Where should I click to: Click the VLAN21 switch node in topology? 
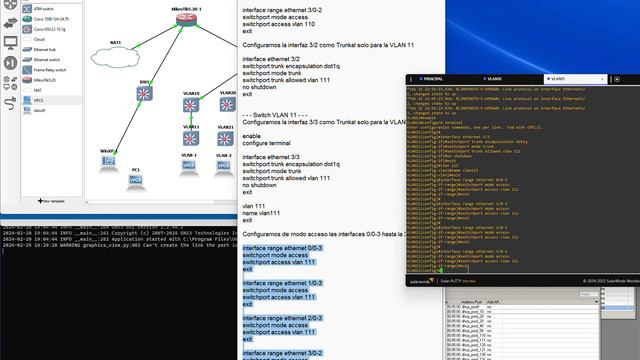[x=225, y=139]
